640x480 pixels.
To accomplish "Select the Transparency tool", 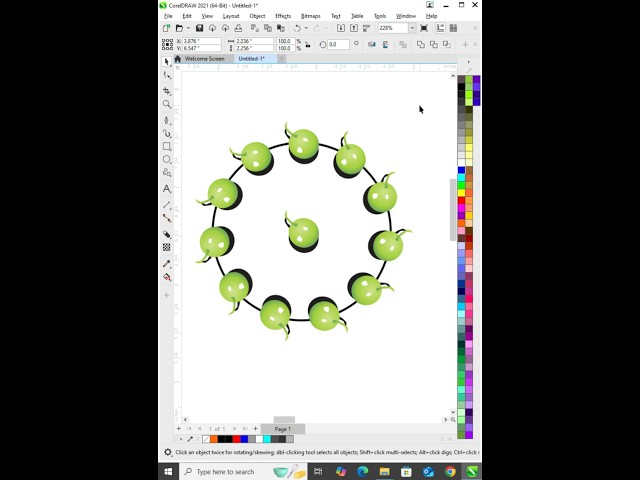I will 167,247.
